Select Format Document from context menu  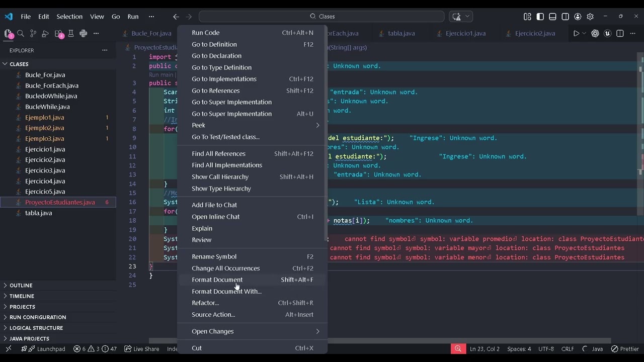coord(252,280)
